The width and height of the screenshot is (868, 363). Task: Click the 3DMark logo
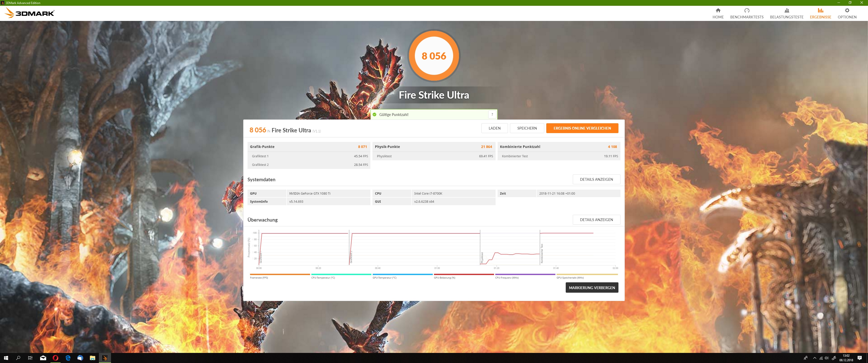(x=30, y=13)
